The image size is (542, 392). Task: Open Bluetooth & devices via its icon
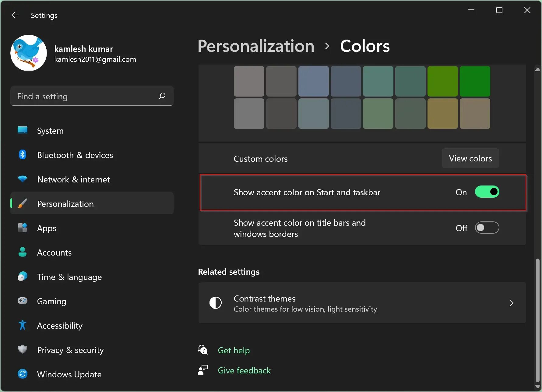[x=23, y=155]
